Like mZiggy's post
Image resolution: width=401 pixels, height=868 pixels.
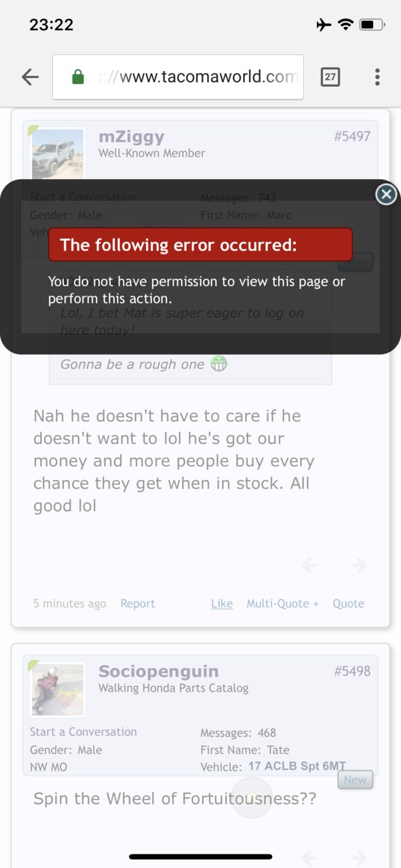[x=222, y=604]
